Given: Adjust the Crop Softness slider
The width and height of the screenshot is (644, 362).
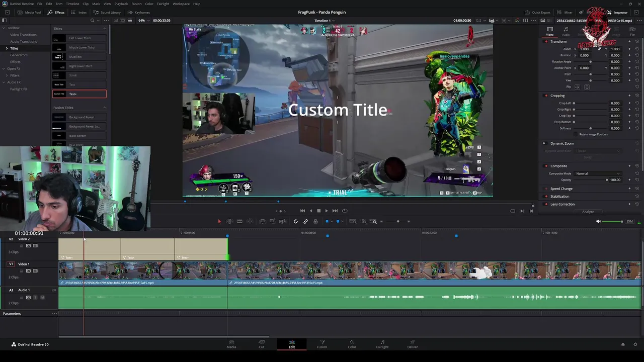Looking at the screenshot, I should click(x=591, y=128).
